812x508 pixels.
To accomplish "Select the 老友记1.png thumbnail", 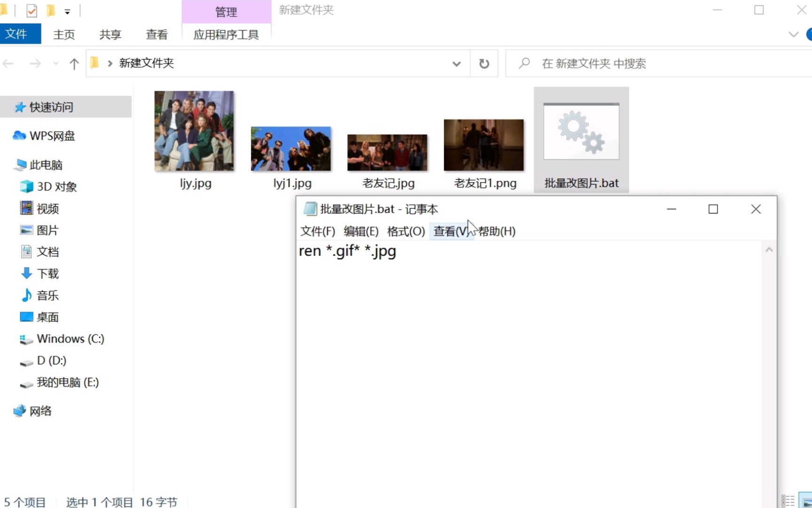I will [484, 145].
